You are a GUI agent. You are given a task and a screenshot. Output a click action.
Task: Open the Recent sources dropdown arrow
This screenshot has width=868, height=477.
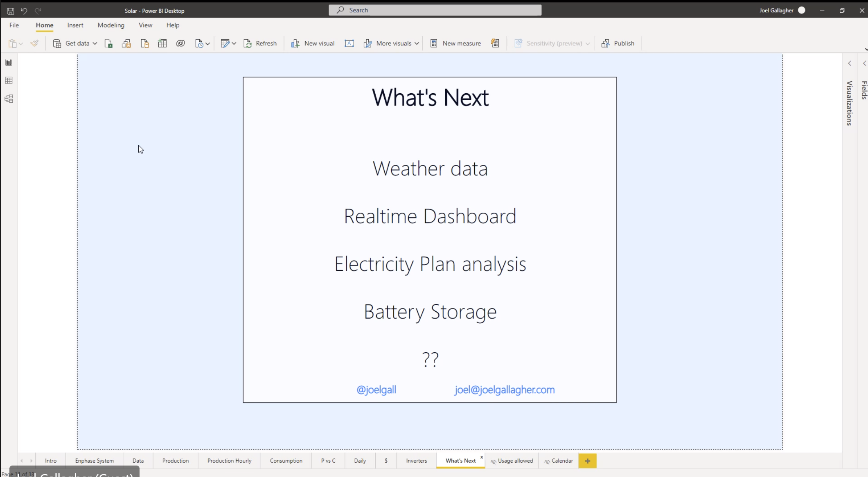point(208,44)
